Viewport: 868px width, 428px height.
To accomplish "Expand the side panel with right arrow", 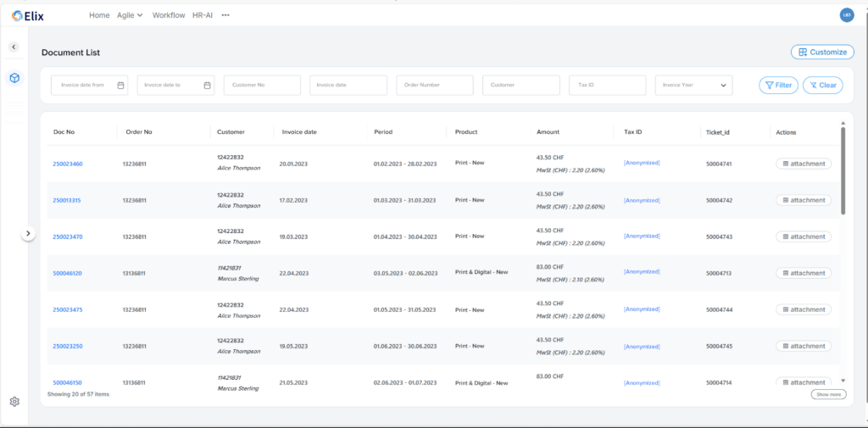I will (x=28, y=233).
